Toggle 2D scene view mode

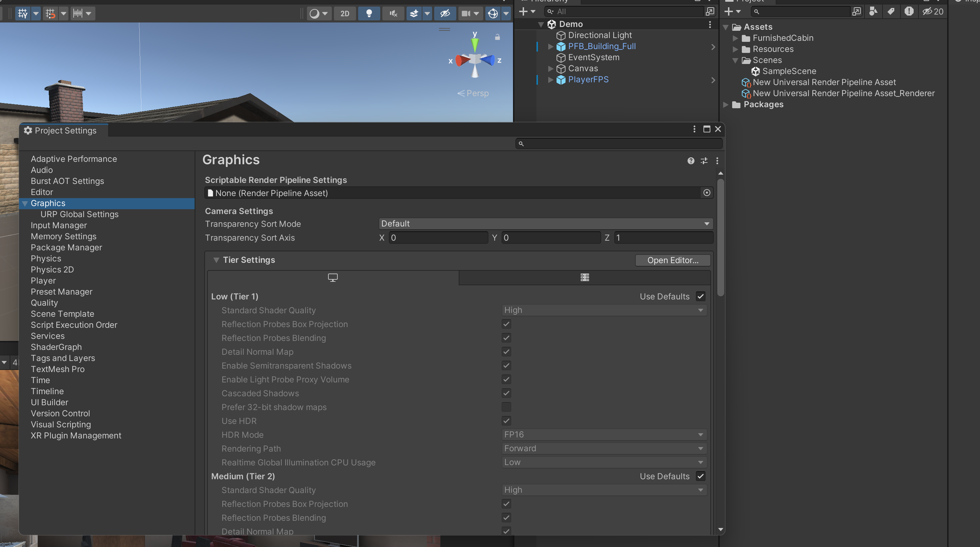click(345, 14)
